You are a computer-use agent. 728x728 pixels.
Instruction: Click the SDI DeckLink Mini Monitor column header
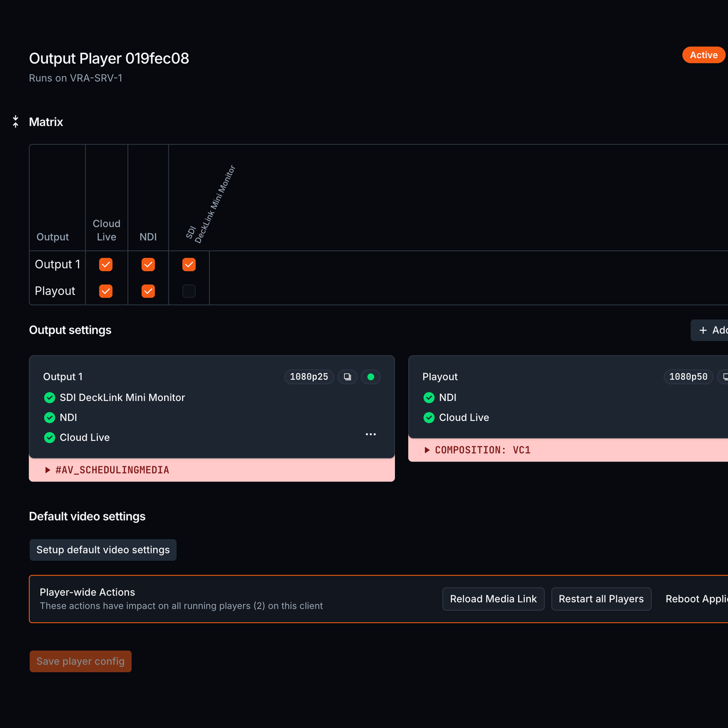tap(211, 204)
